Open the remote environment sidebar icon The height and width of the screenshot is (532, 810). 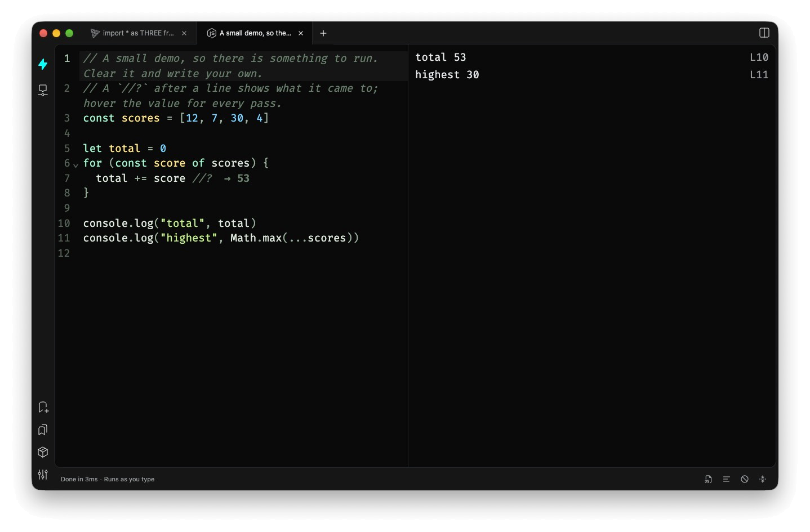click(x=43, y=90)
